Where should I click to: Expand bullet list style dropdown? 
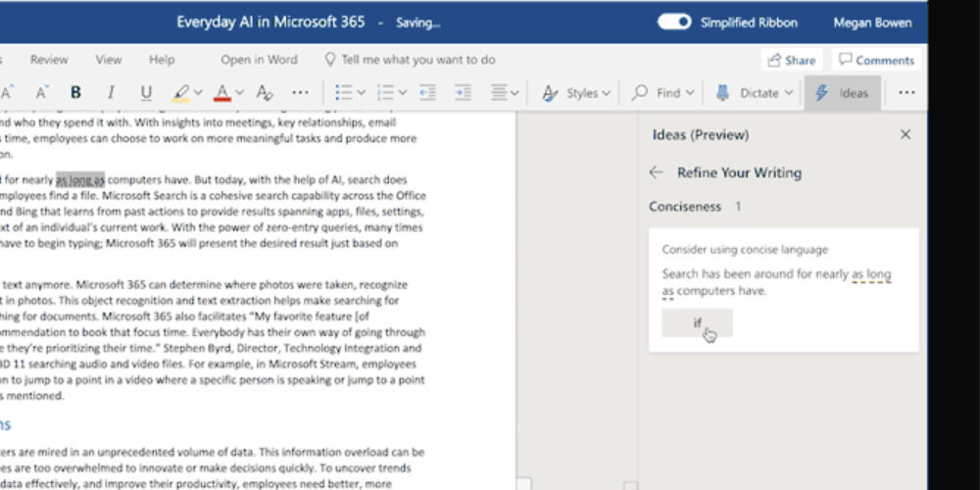coord(361,93)
